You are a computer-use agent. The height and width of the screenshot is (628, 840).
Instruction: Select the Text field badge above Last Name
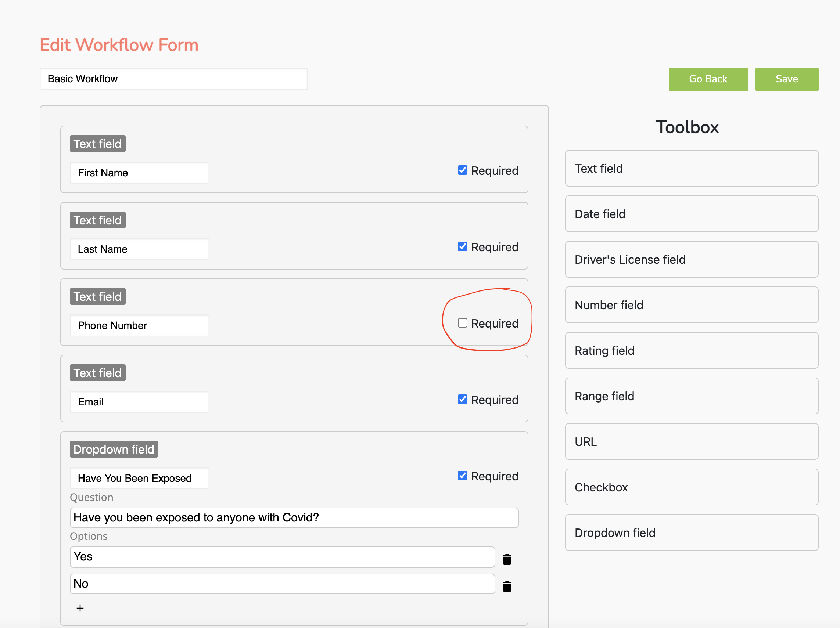(98, 220)
